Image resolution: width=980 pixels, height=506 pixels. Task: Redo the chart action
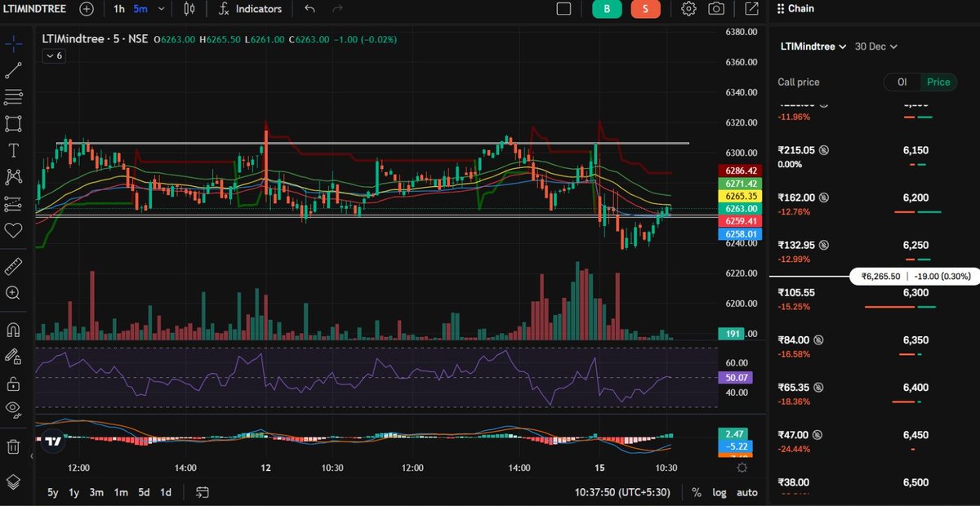tap(337, 9)
